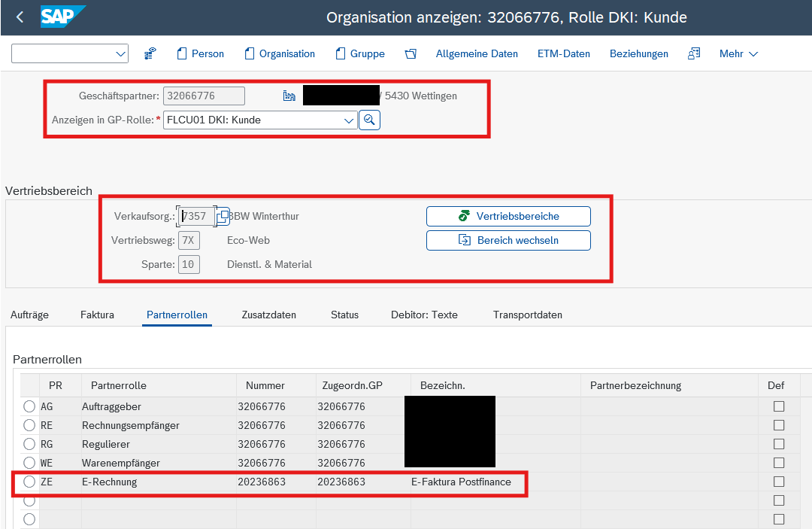This screenshot has height=529, width=812.
Task: Click the icon right of Beziehungen
Action: 694,53
